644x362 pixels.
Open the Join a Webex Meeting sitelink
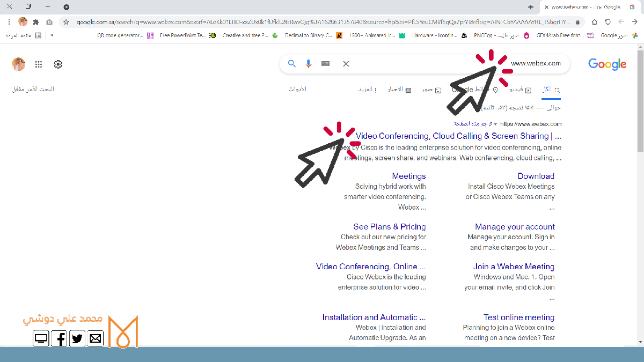click(x=514, y=267)
